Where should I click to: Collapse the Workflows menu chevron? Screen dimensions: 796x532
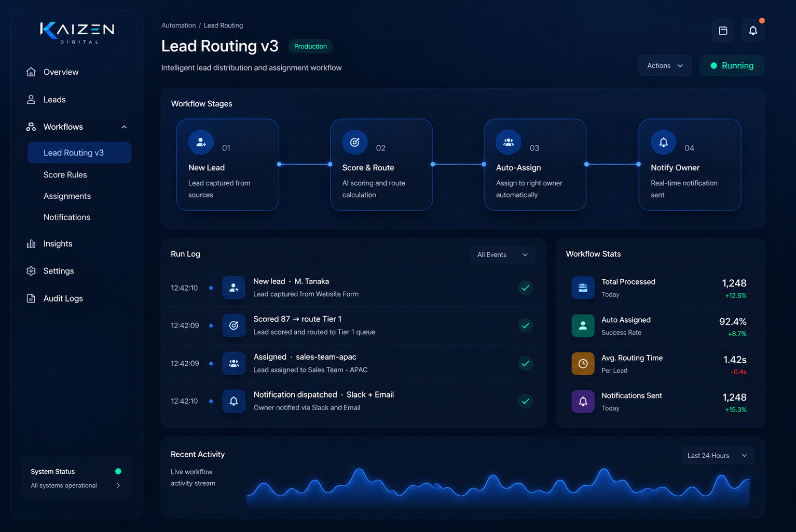124,127
